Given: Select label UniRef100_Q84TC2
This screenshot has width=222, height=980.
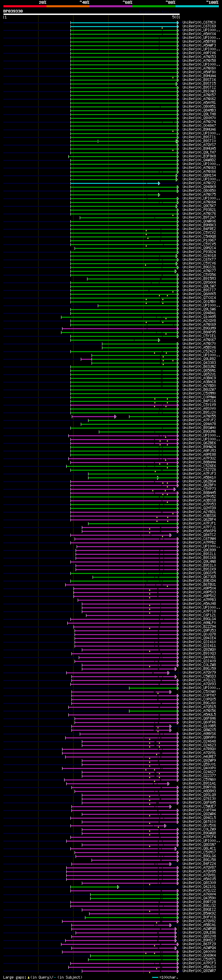Looking at the screenshot, I should click(199, 535).
